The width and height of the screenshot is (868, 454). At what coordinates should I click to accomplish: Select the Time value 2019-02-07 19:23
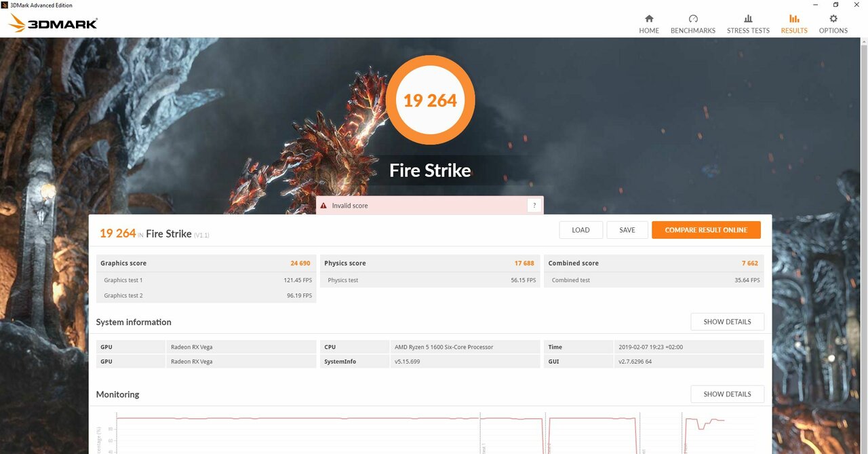point(650,347)
